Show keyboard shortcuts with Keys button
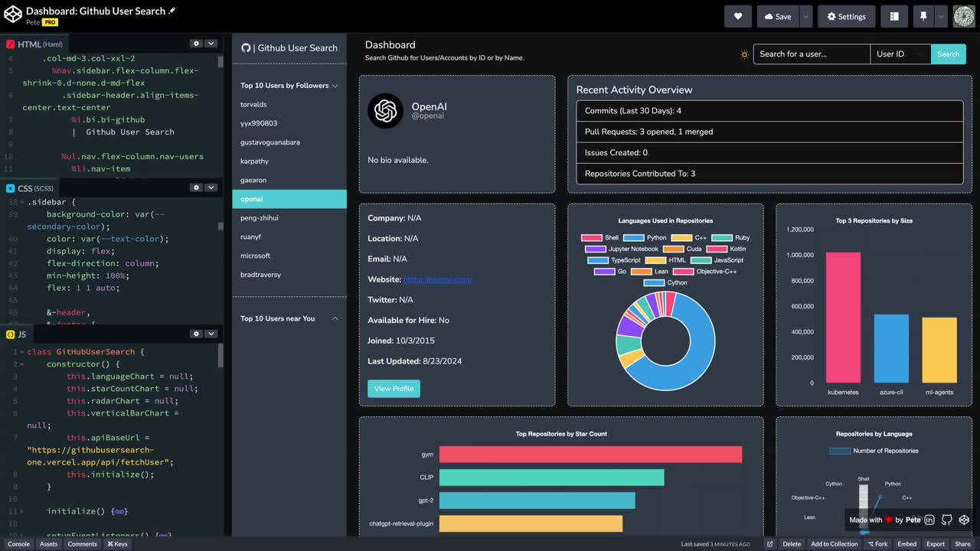This screenshot has height=551, width=980. pyautogui.click(x=117, y=544)
